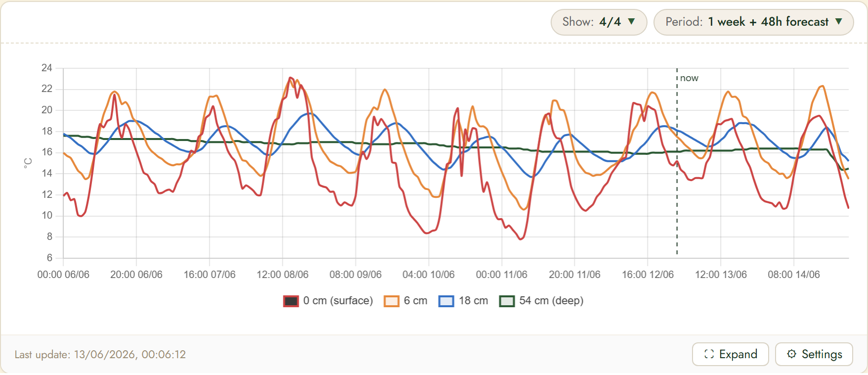Click the 00:00 06/06 axis label

(x=63, y=275)
